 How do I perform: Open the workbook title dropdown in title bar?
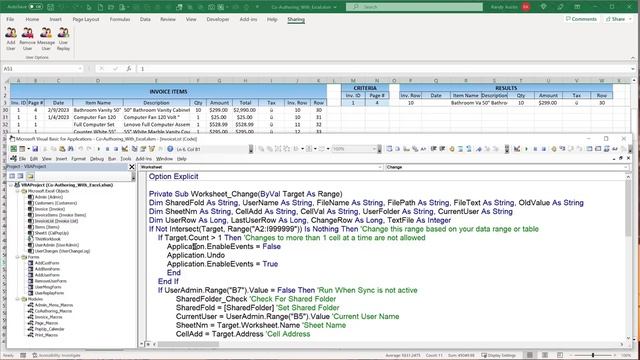pos(335,7)
